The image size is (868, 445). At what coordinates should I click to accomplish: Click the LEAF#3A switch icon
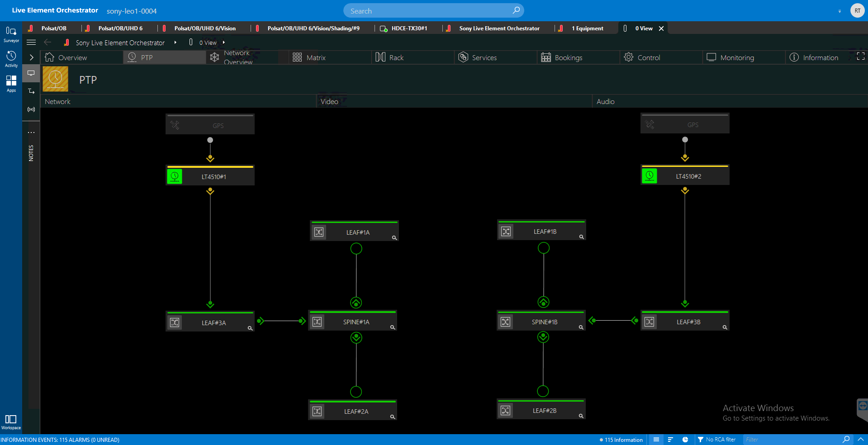pos(175,322)
